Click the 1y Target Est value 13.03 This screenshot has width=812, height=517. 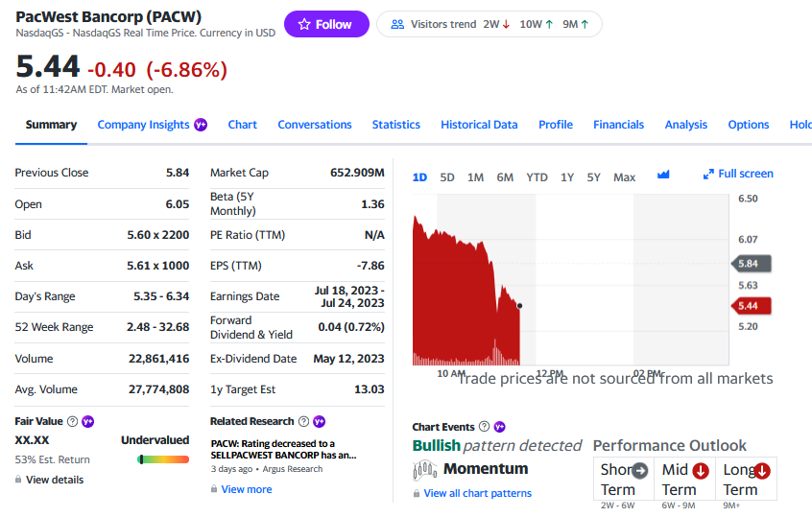click(370, 389)
